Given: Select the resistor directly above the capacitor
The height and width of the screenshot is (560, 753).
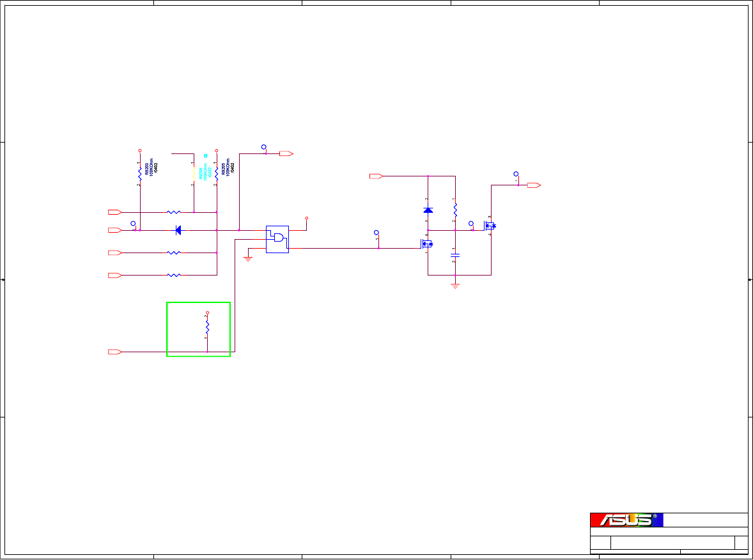Looking at the screenshot, I should click(x=455, y=210).
